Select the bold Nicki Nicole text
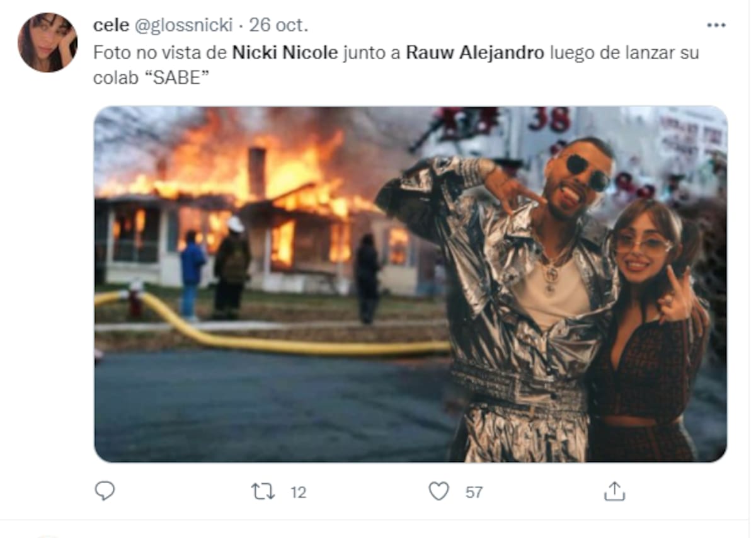Image resolution: width=756 pixels, height=538 pixels. point(285,52)
